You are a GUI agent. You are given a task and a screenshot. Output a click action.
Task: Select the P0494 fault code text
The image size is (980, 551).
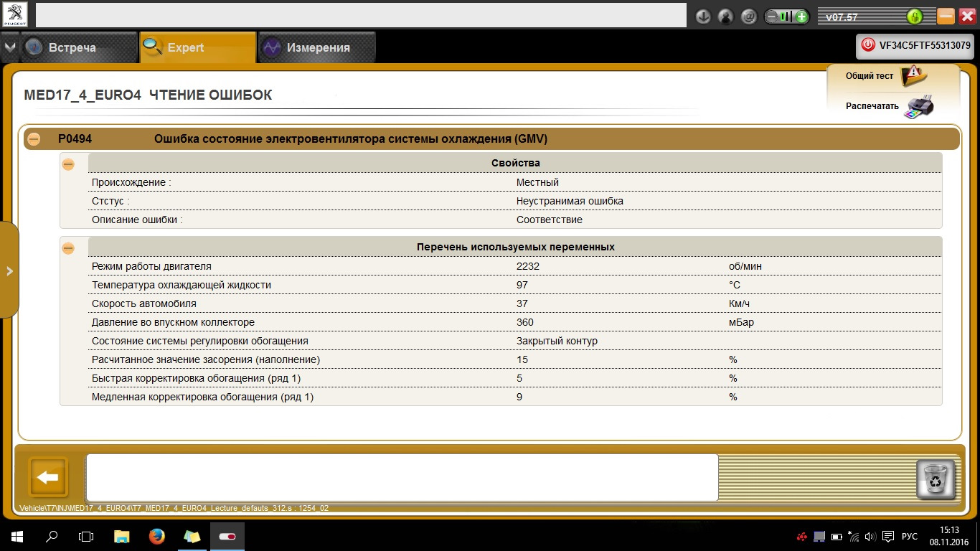(x=75, y=139)
